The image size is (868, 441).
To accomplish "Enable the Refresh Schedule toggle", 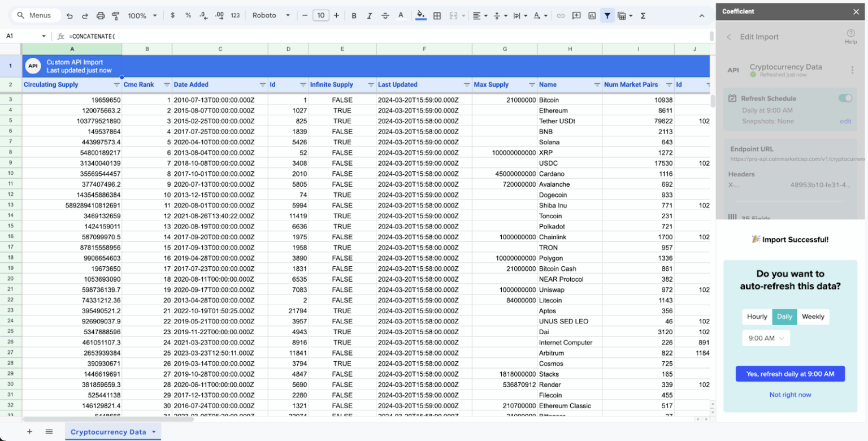I will [846, 98].
